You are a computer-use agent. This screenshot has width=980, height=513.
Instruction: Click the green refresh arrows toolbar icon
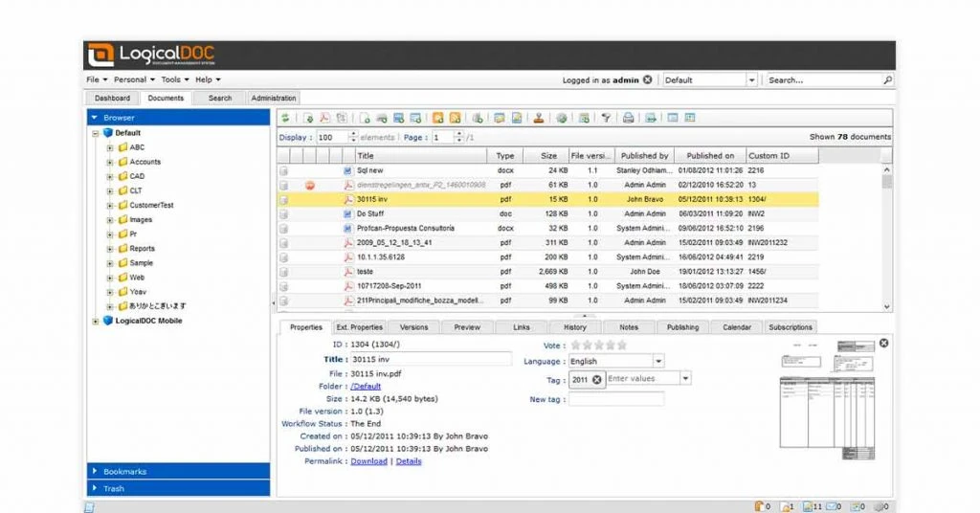click(285, 118)
